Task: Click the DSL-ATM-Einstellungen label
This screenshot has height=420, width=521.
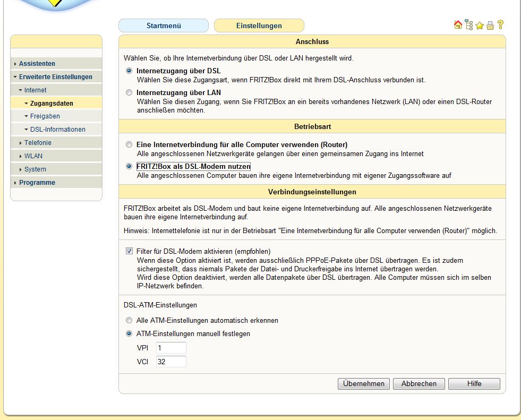Action: point(160,305)
